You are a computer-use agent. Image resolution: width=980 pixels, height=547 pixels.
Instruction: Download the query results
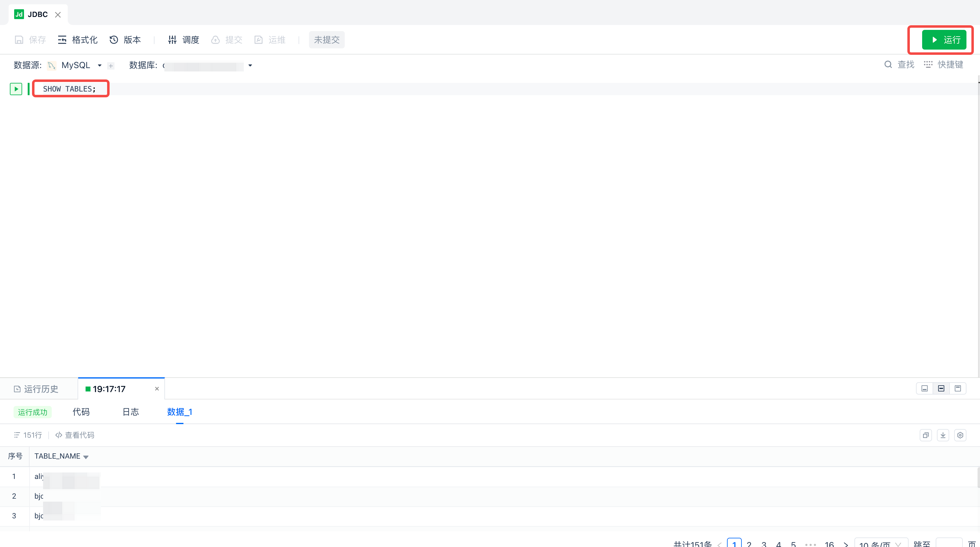point(943,435)
